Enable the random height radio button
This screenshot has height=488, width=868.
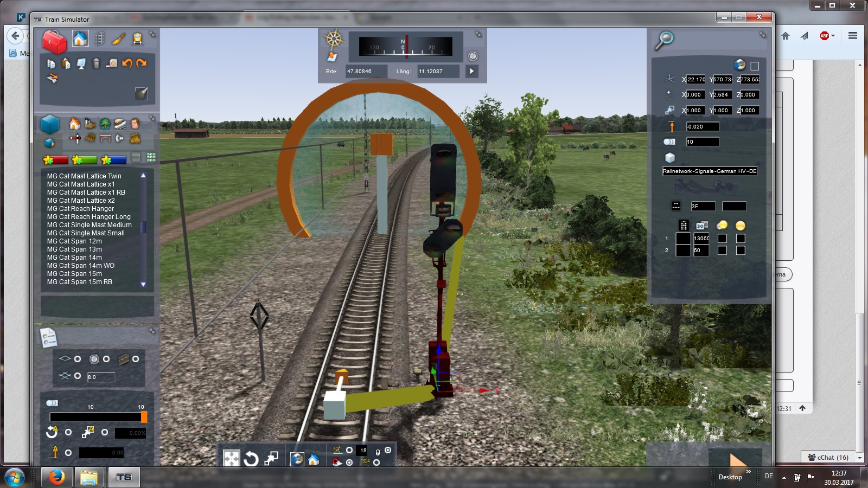coord(68,453)
